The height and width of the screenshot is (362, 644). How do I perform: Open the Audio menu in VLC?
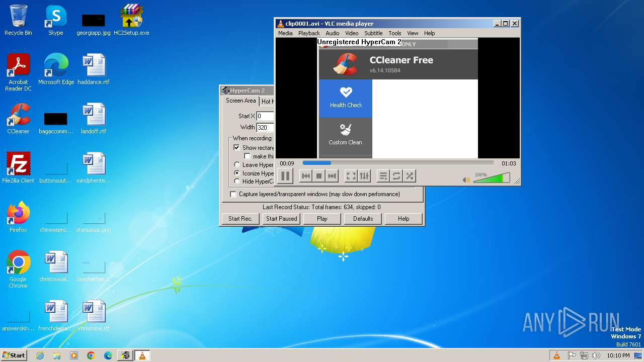(332, 33)
